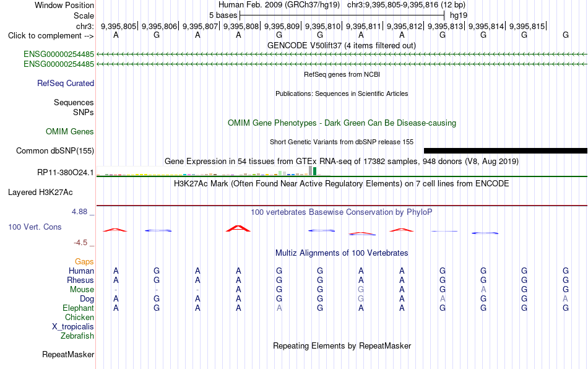
Task: Select the X_tropicalis species row label
Action: 73,327
